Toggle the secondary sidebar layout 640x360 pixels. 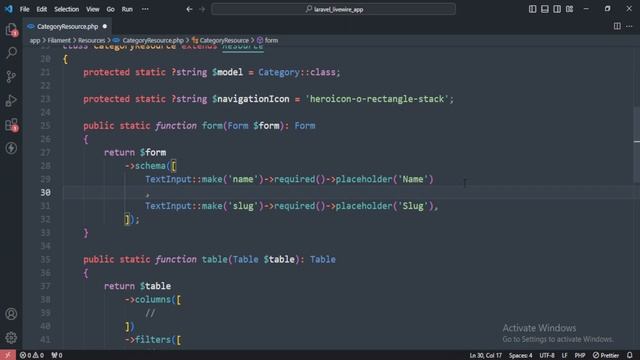click(557, 9)
